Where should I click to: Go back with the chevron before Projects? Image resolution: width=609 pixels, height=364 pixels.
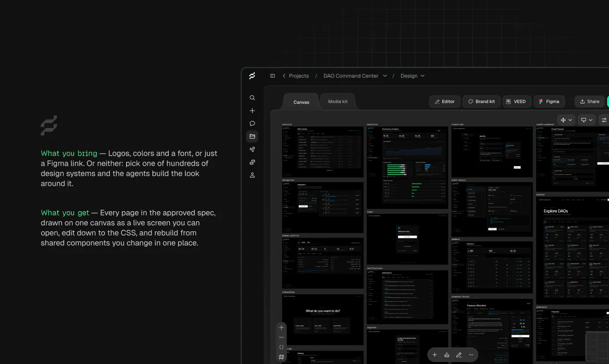pos(284,76)
